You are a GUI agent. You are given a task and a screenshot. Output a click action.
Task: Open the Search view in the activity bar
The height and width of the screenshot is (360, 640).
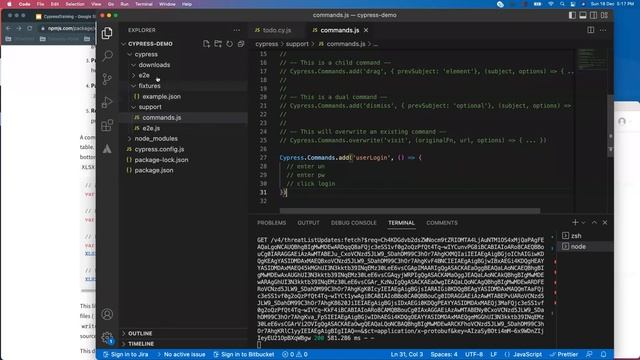pyautogui.click(x=107, y=56)
